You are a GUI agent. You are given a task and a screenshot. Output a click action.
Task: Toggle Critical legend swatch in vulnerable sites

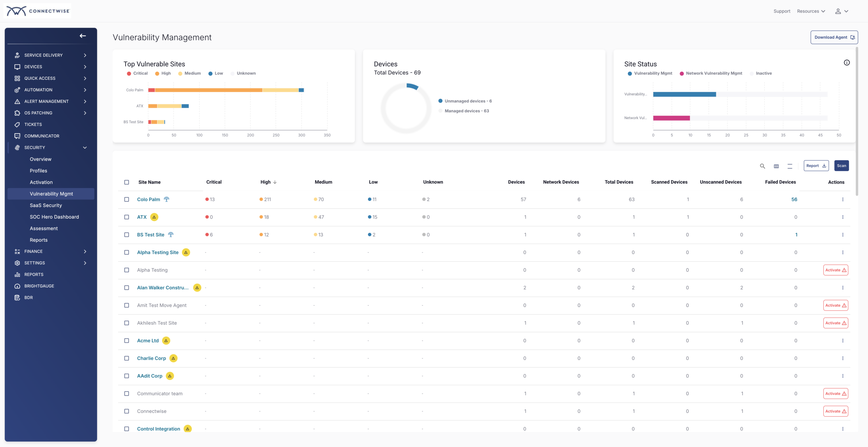click(129, 74)
